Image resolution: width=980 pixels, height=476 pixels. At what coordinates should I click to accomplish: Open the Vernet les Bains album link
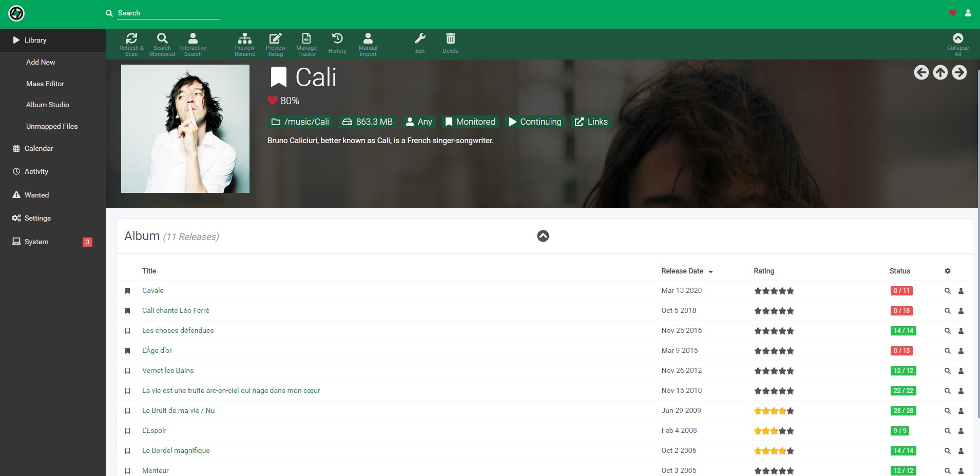pos(168,370)
